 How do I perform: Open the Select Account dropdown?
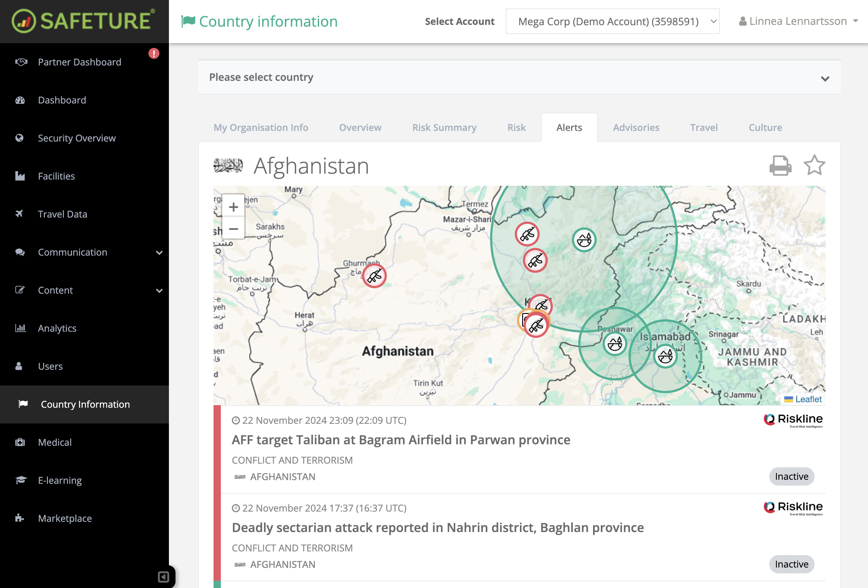coord(612,21)
